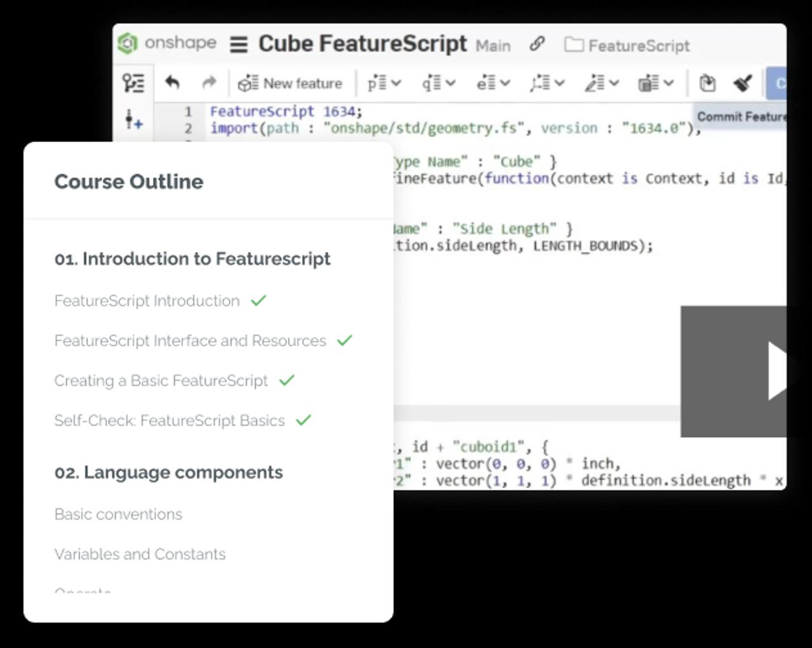Open the FeatureScript folder breadcrumb
This screenshot has height=648, width=812.
(x=627, y=46)
